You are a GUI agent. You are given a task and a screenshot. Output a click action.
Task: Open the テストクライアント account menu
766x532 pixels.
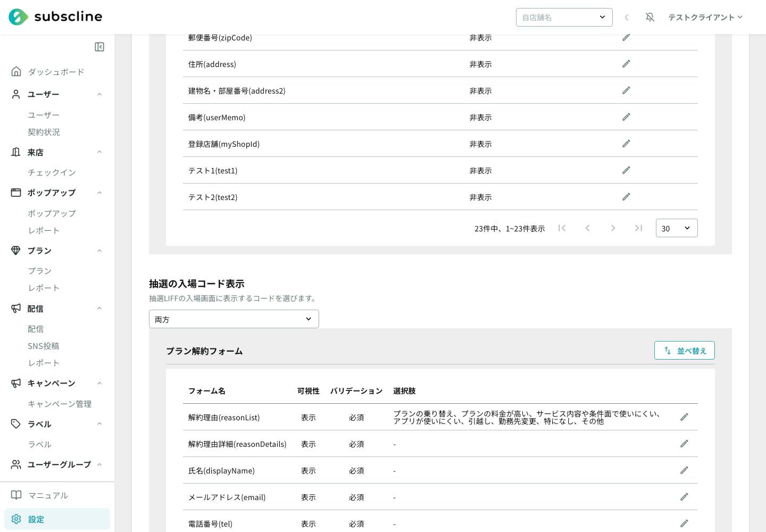click(x=705, y=18)
